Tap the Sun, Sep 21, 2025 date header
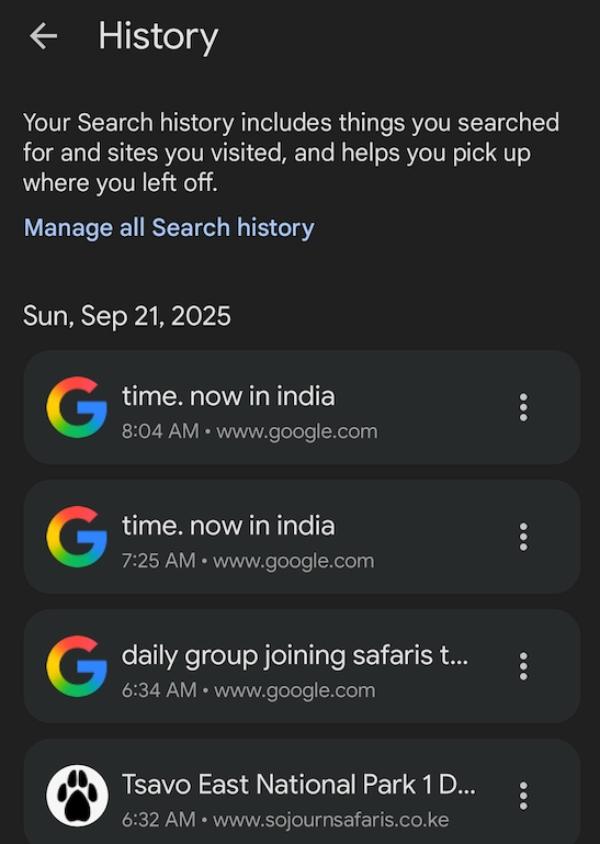This screenshot has height=844, width=600. click(x=127, y=317)
